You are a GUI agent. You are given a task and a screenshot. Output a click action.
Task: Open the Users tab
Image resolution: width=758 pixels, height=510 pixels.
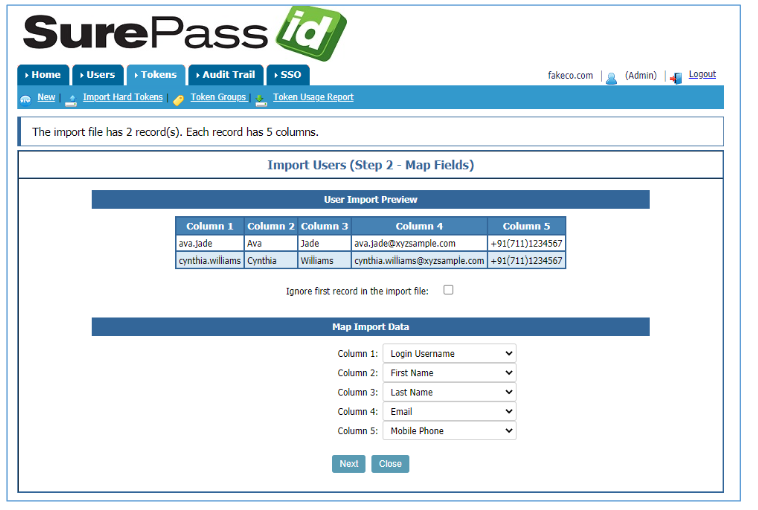click(98, 75)
